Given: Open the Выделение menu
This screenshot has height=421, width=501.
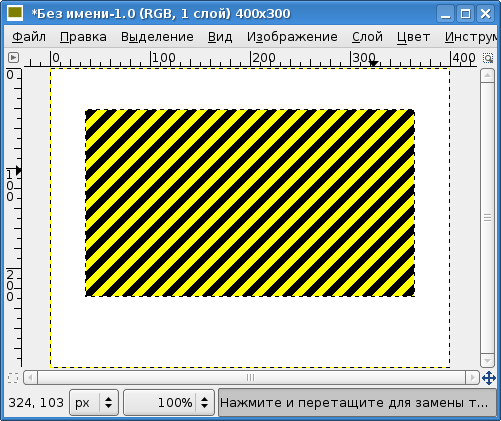Looking at the screenshot, I should (x=157, y=37).
